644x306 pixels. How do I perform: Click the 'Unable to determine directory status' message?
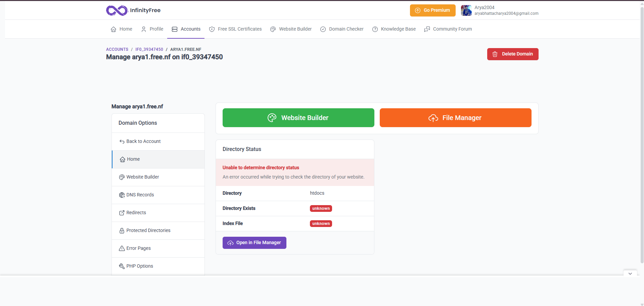click(x=261, y=167)
